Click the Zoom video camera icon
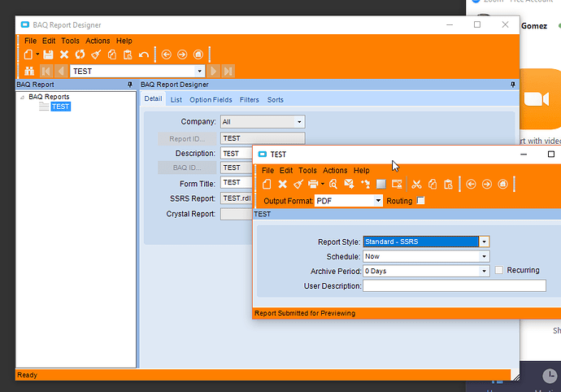 537,99
